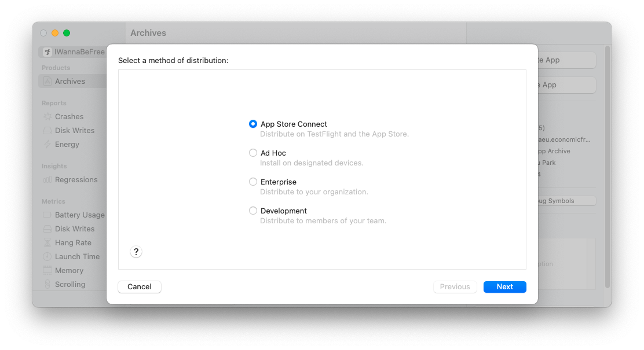Viewport: 644px width, 350px height.
Task: Click the Previous button
Action: pyautogui.click(x=455, y=287)
